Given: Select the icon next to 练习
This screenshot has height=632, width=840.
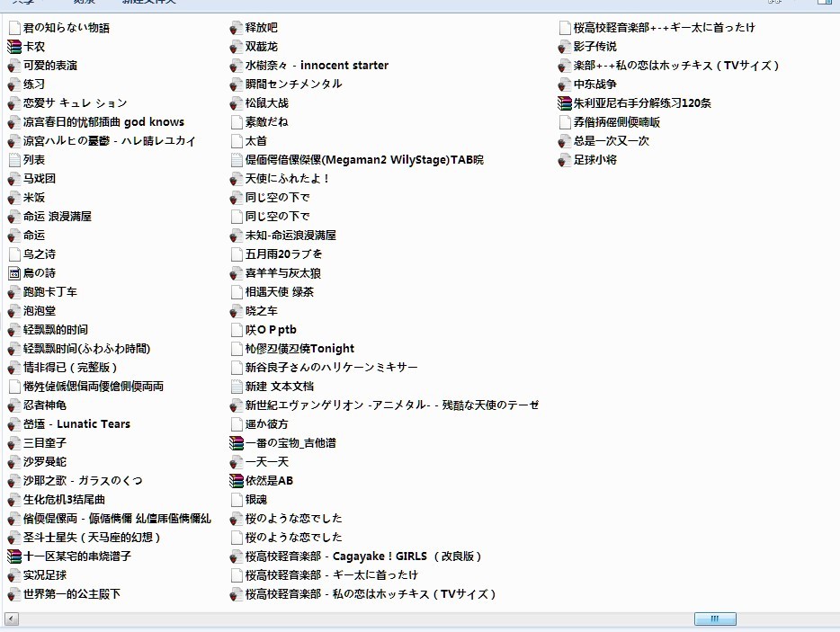Looking at the screenshot, I should pyautogui.click(x=14, y=85).
